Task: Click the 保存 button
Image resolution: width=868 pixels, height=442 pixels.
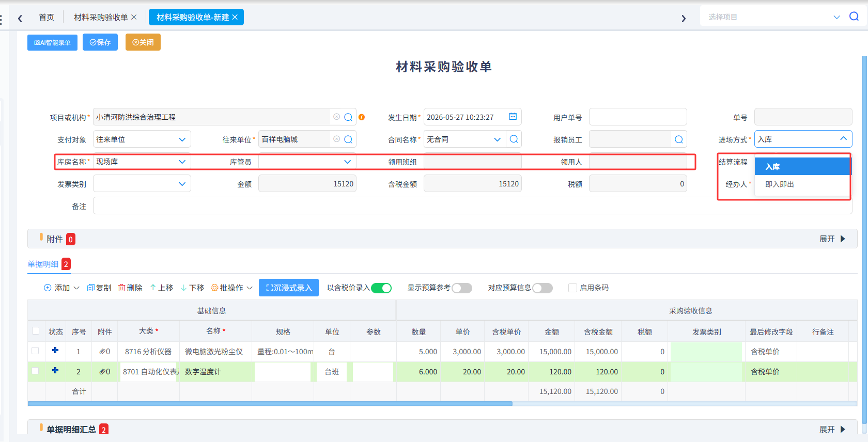Action: click(100, 42)
